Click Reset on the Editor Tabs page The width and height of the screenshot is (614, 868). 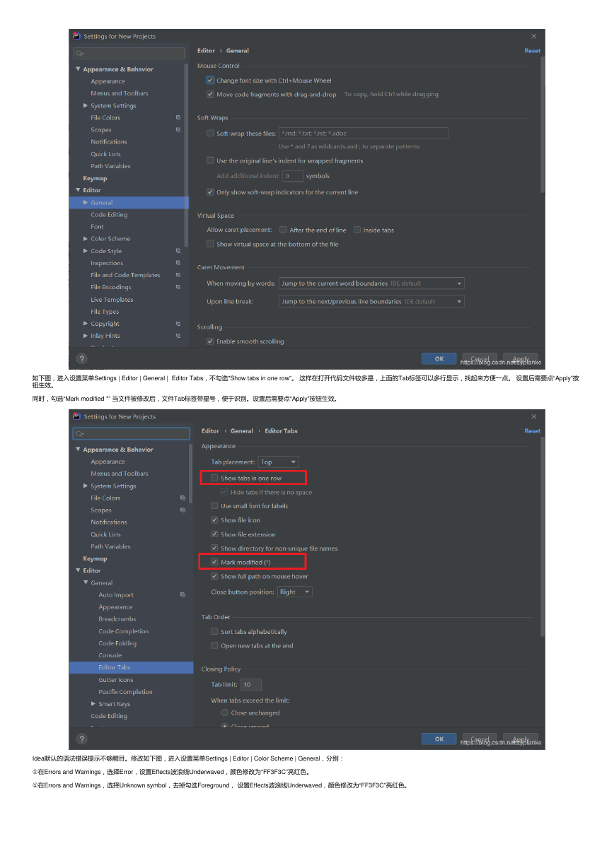click(x=532, y=431)
